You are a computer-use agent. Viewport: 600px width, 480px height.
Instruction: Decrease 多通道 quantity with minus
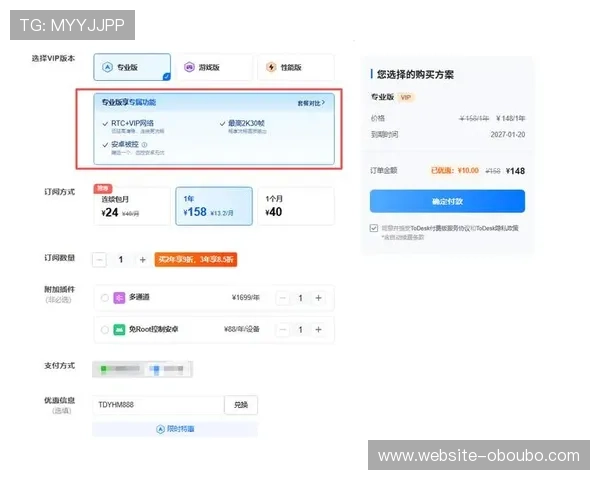(x=283, y=298)
